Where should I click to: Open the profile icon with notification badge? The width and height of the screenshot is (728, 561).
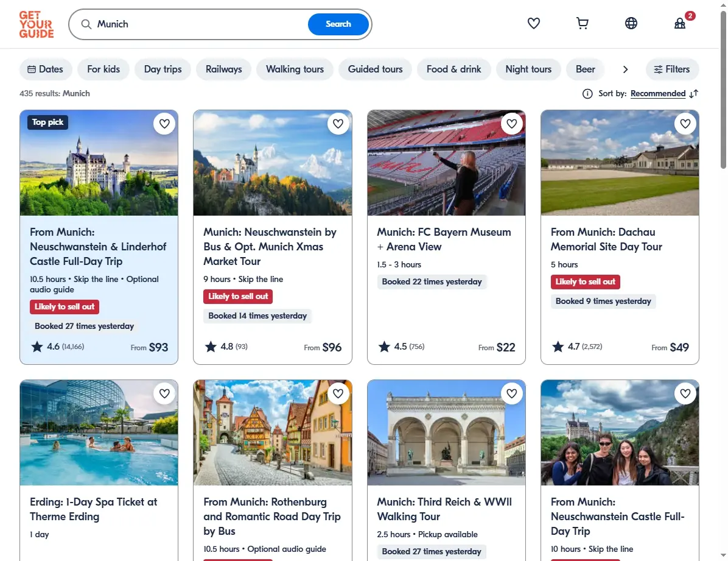(x=680, y=23)
